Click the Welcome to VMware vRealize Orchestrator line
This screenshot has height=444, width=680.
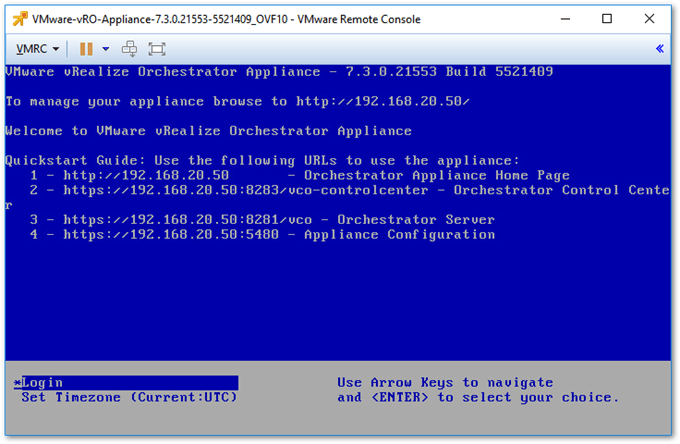[208, 131]
